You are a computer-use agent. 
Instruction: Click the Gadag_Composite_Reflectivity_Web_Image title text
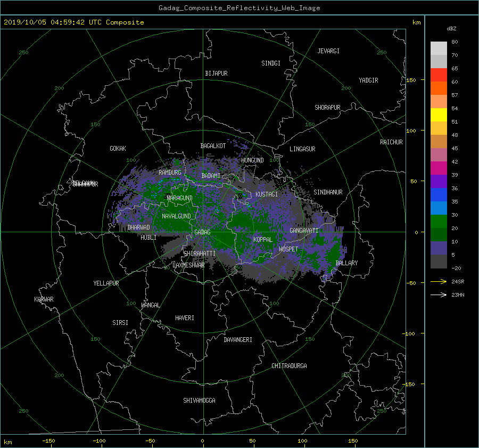click(x=239, y=8)
